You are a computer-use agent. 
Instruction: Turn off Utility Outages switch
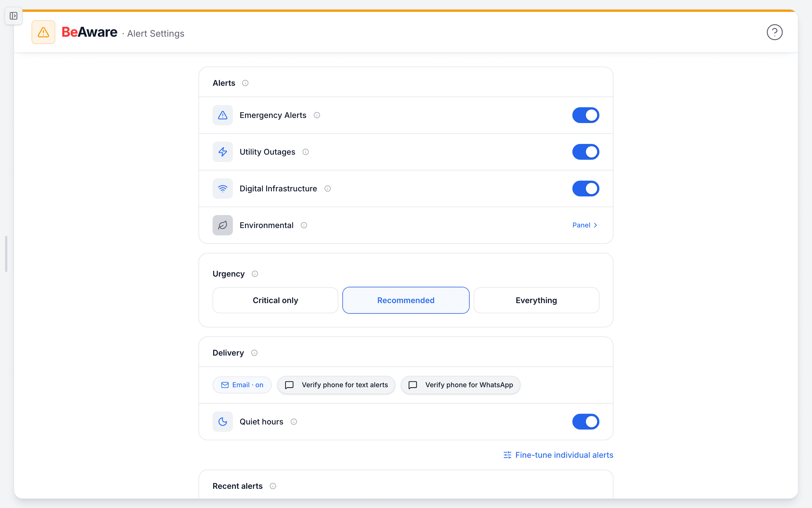click(586, 152)
